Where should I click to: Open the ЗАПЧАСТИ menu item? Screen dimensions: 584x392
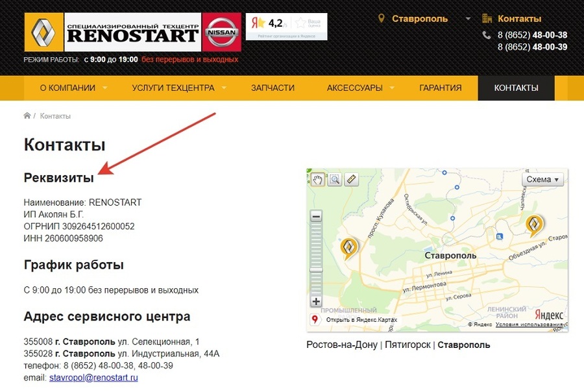pyautogui.click(x=273, y=88)
